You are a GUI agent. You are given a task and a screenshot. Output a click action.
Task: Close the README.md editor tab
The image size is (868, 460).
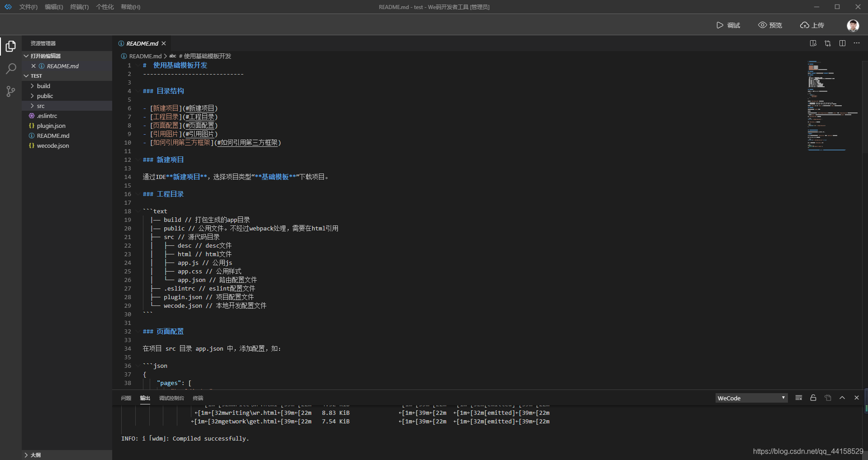point(164,43)
